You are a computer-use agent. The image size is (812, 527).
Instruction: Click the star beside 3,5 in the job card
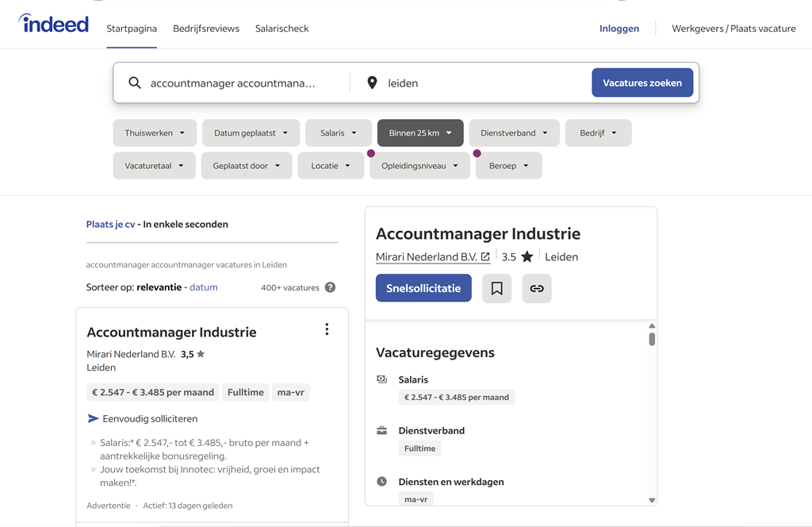coord(201,354)
